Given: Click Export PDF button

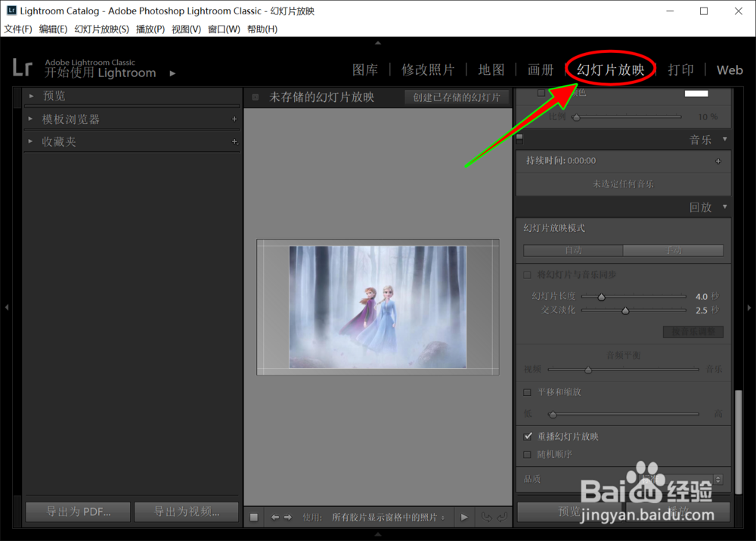Looking at the screenshot, I should 78,512.
